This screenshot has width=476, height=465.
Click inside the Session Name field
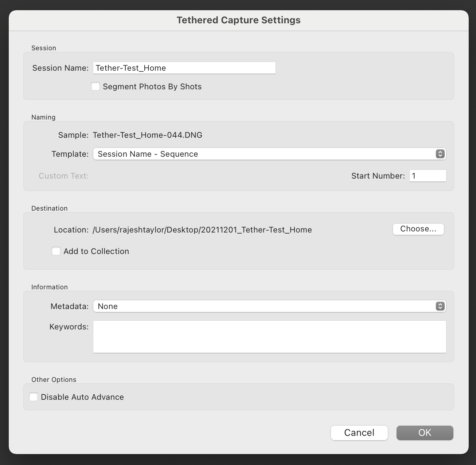click(184, 68)
